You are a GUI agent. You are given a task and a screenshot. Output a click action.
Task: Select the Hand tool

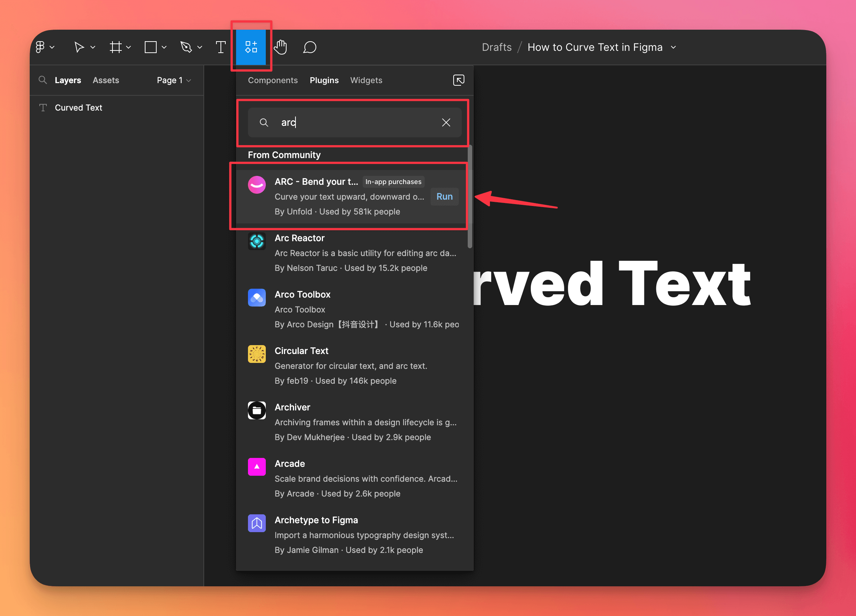click(x=280, y=47)
